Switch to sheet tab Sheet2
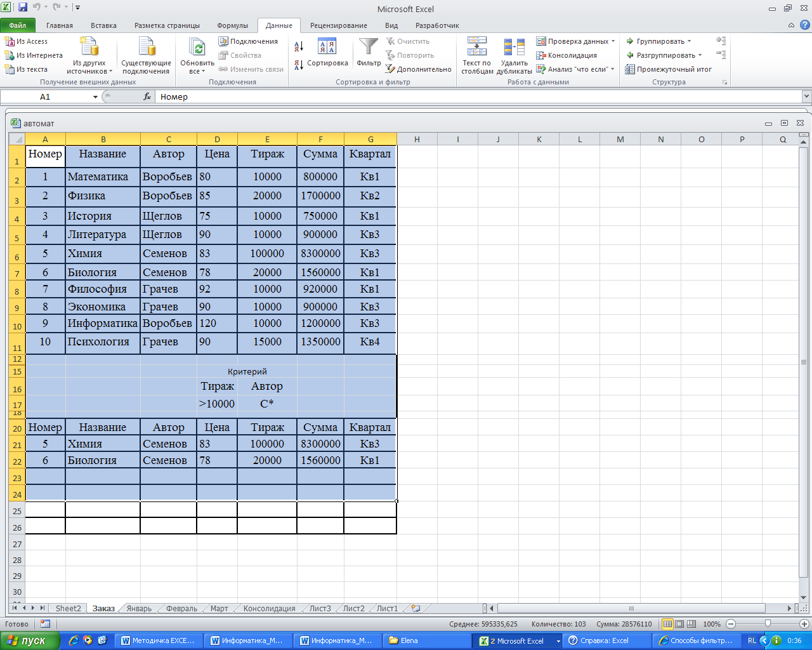 click(68, 608)
